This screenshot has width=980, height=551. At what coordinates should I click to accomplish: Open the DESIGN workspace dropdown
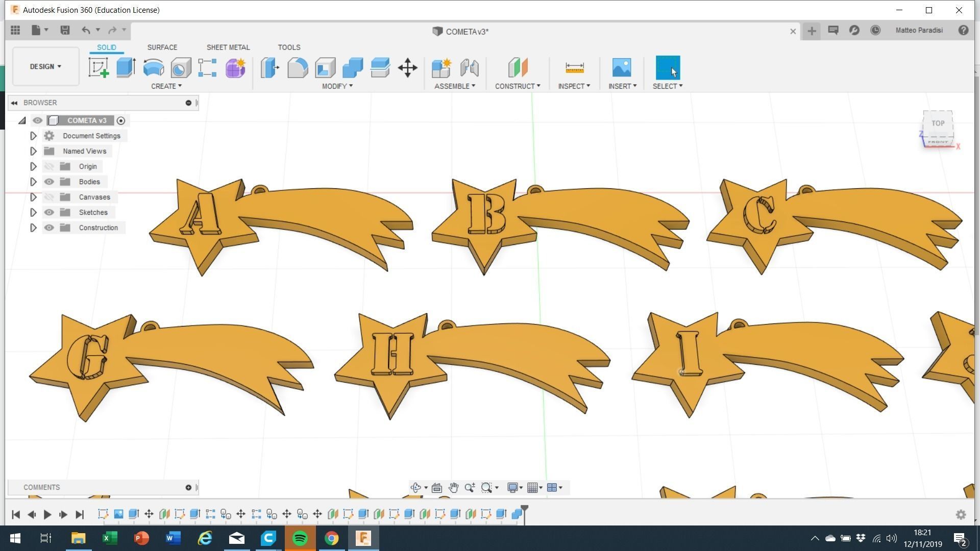point(45,66)
